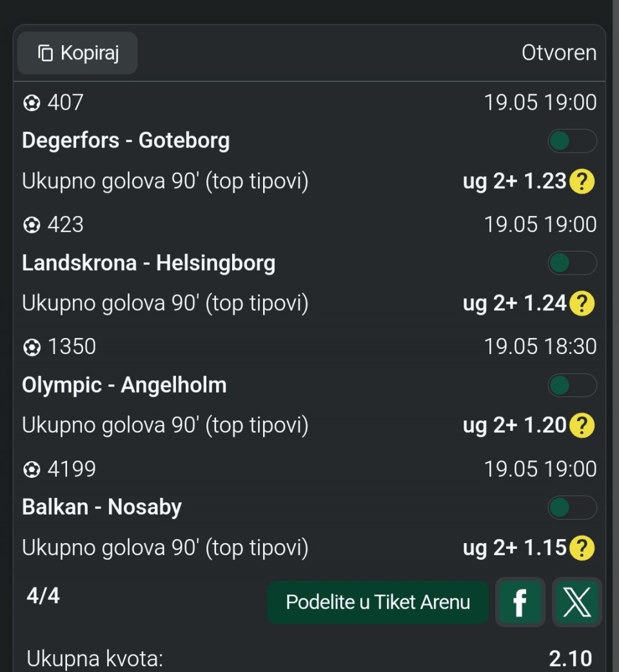
Task: Open help icon next to ug 2+ 1.24
Action: click(x=582, y=303)
